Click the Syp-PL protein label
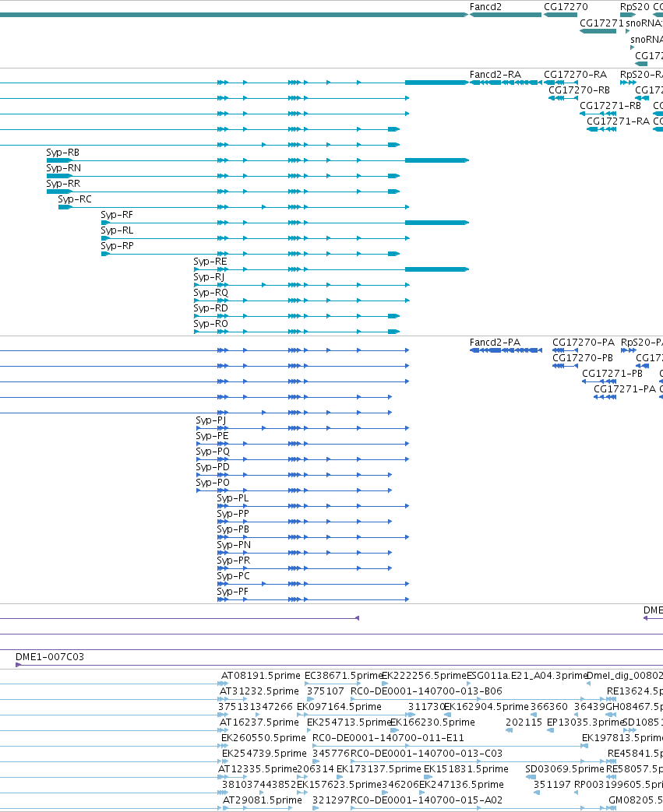 [233, 498]
